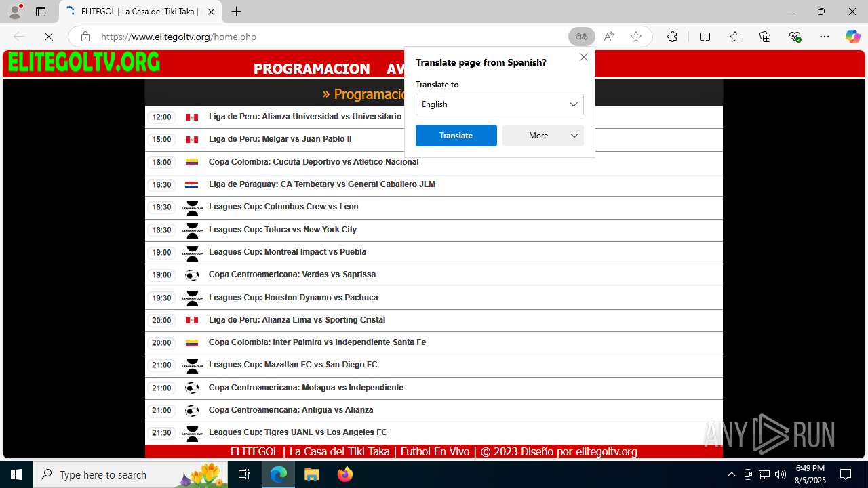Click Leagues Cup logo beside Columbus Crew
This screenshot has width=868, height=488.
tap(193, 208)
